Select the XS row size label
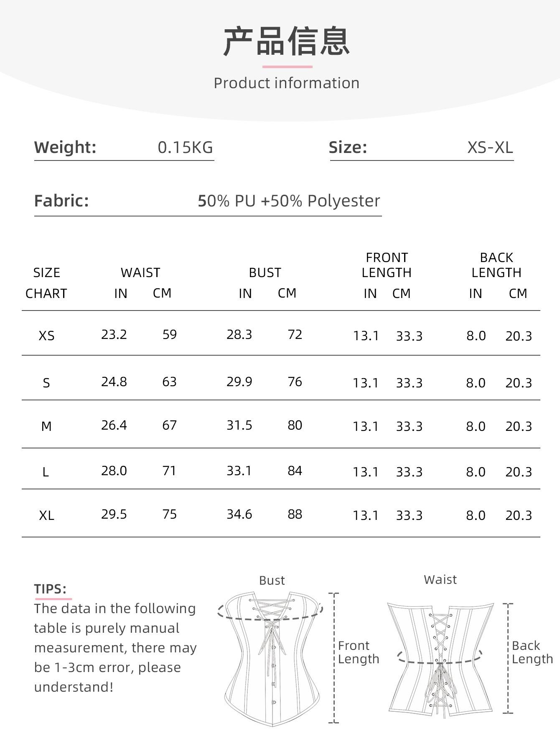Viewport: 560px width, 746px height. 46,336
